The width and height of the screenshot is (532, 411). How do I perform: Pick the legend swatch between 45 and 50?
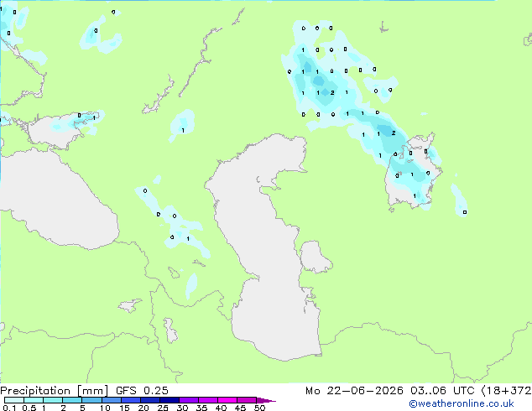(x=247, y=400)
